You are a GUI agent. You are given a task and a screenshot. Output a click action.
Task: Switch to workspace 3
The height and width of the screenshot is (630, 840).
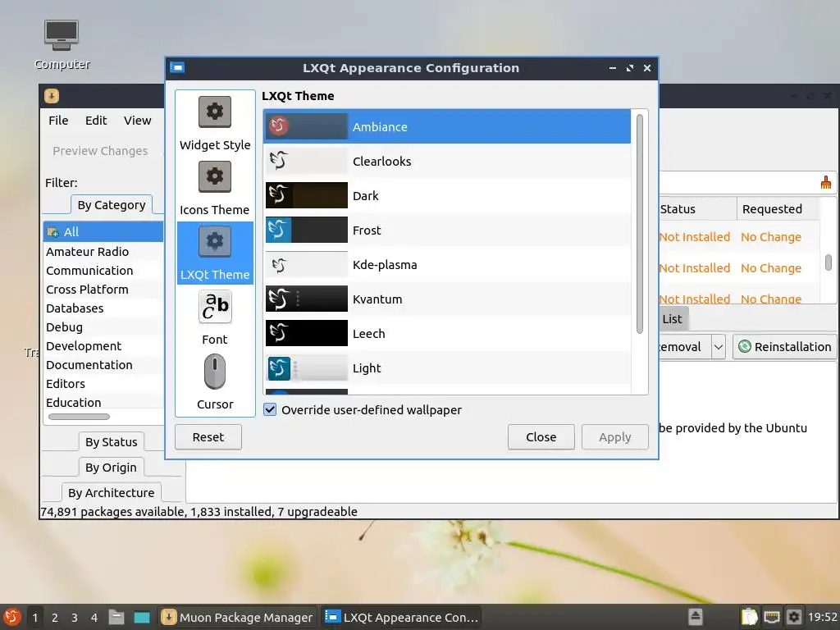coord(75,617)
